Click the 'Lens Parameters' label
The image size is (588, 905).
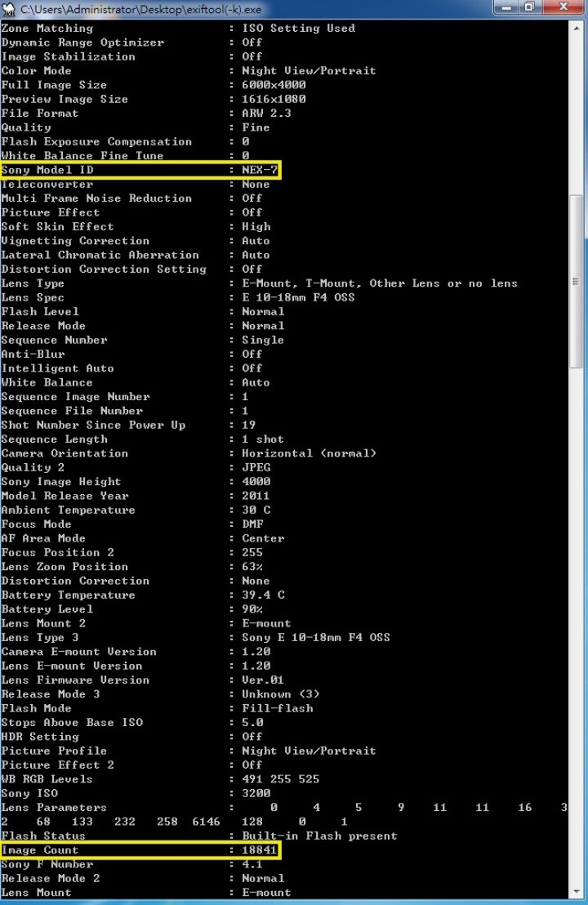pyautogui.click(x=54, y=808)
